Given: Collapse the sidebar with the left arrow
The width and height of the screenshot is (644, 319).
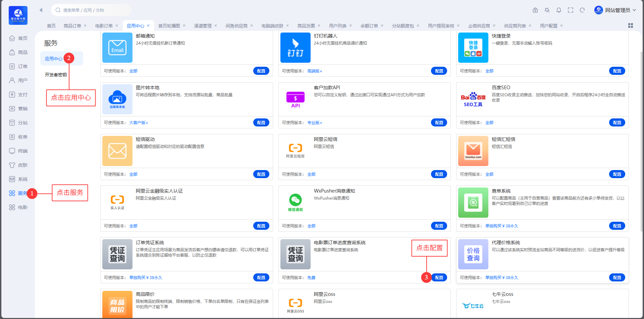Looking at the screenshot, I should [41, 10].
